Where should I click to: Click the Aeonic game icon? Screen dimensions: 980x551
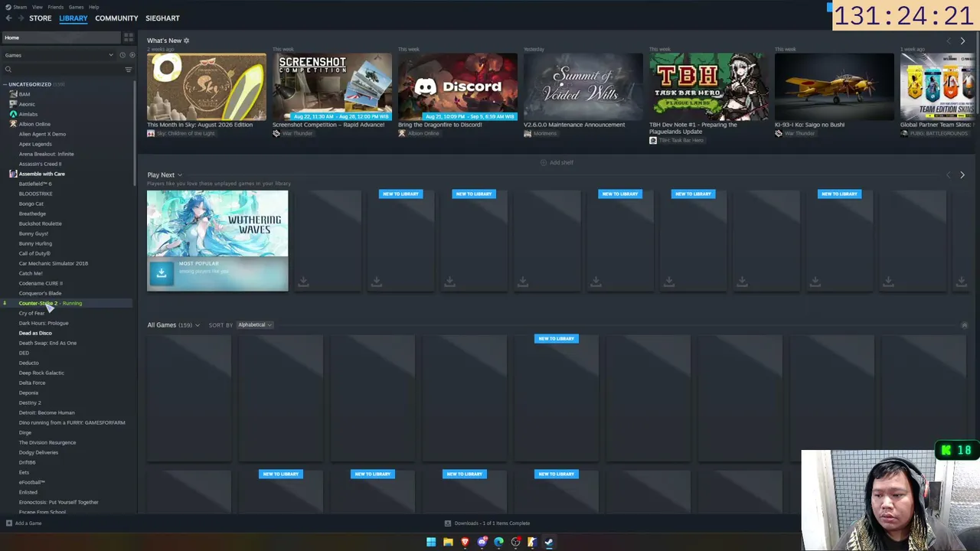click(x=13, y=104)
